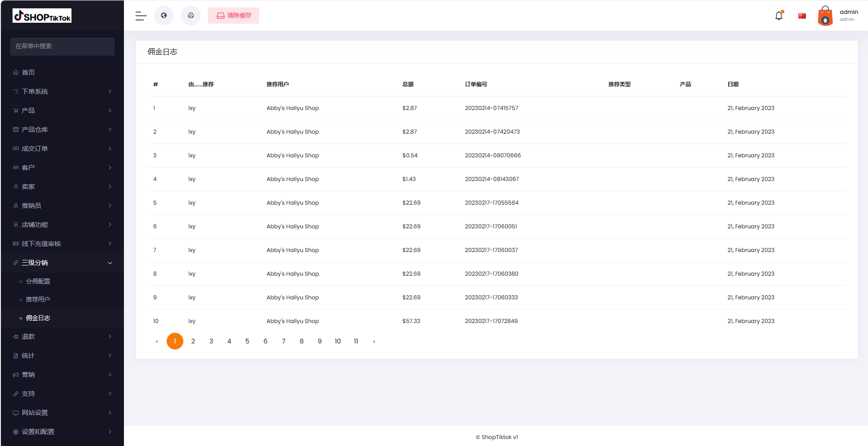Expand the 网站设置 menu
This screenshot has height=446, width=868.
62,413
